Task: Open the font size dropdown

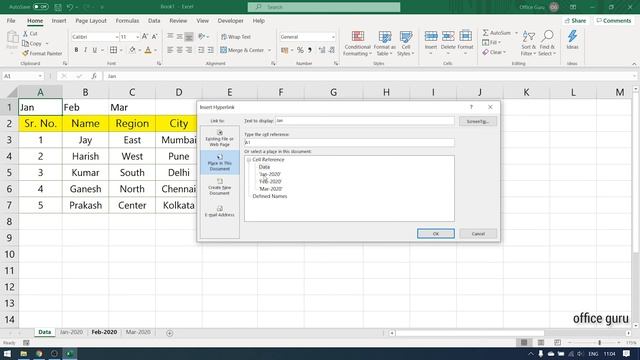Action: click(x=138, y=37)
